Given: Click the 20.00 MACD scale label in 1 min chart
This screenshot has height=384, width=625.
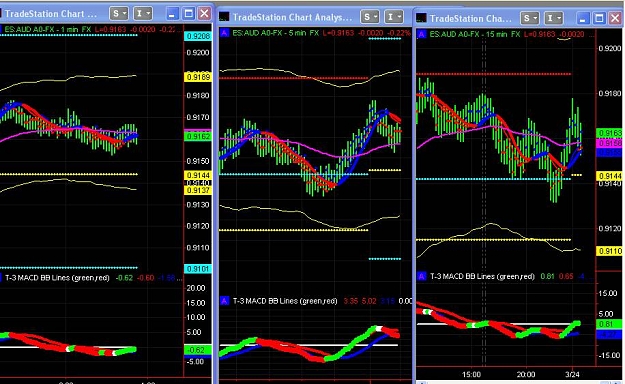Looking at the screenshot, I should [196, 288].
